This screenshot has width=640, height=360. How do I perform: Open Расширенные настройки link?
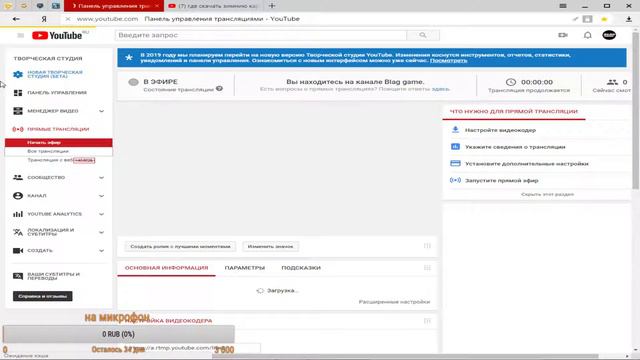coord(394,302)
